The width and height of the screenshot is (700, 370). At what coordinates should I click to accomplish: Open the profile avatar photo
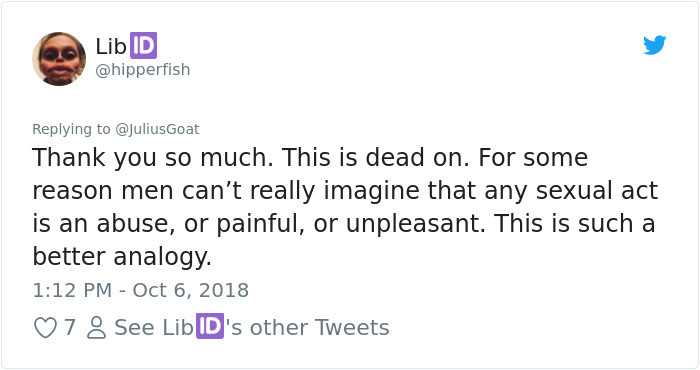(59, 58)
